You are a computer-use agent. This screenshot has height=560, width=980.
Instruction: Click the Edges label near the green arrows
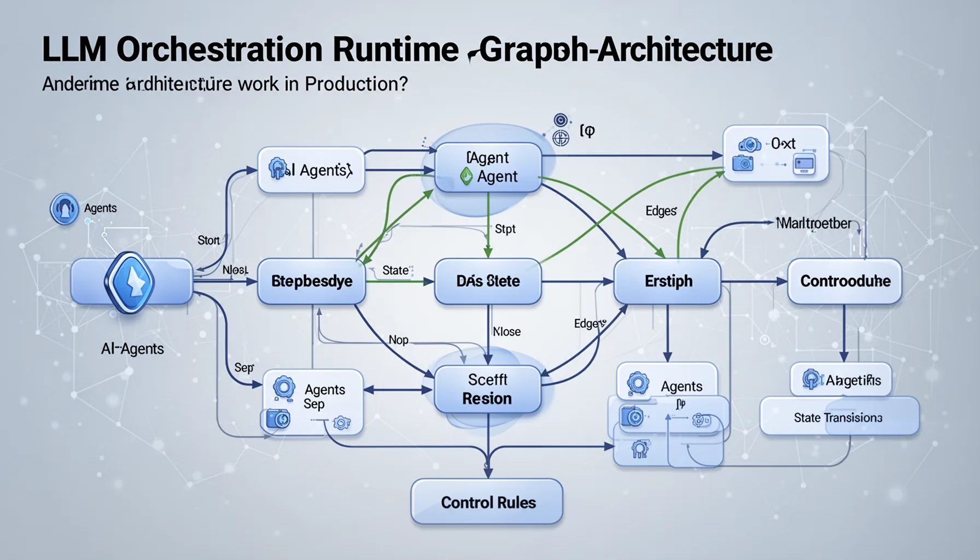point(661,211)
